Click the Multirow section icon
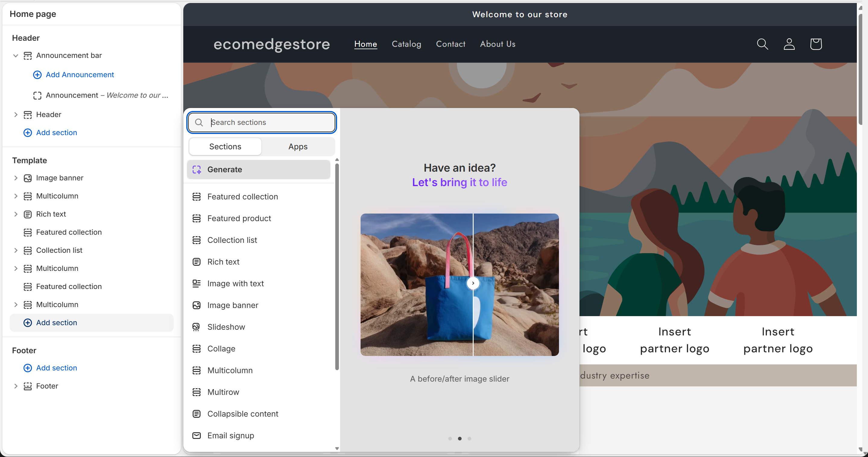Image resolution: width=868 pixels, height=457 pixels. point(197,392)
